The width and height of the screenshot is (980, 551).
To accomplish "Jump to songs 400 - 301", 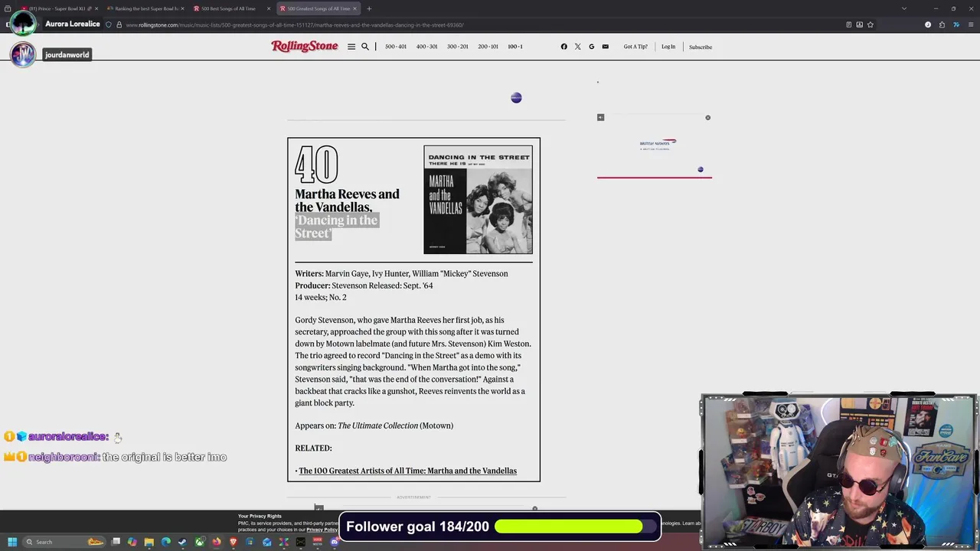I will (426, 47).
